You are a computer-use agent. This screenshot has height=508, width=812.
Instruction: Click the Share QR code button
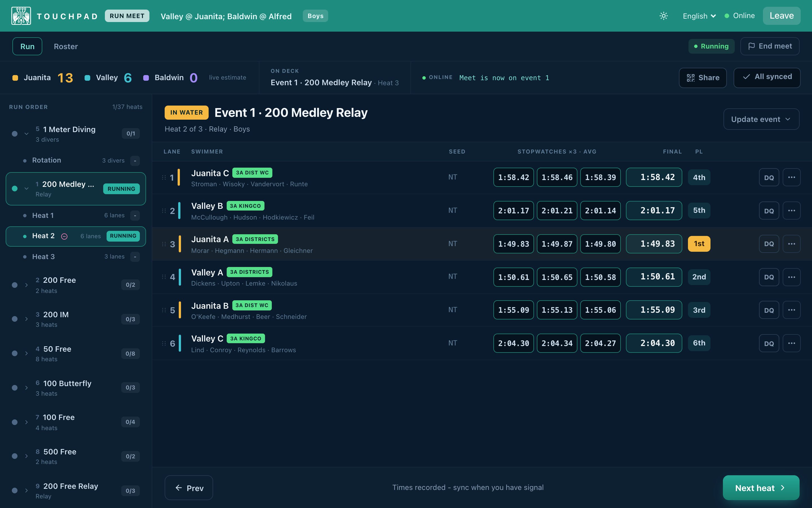point(703,78)
